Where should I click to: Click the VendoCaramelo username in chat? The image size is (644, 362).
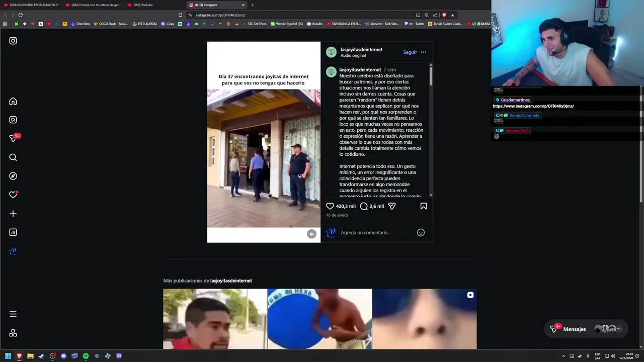coord(524,116)
